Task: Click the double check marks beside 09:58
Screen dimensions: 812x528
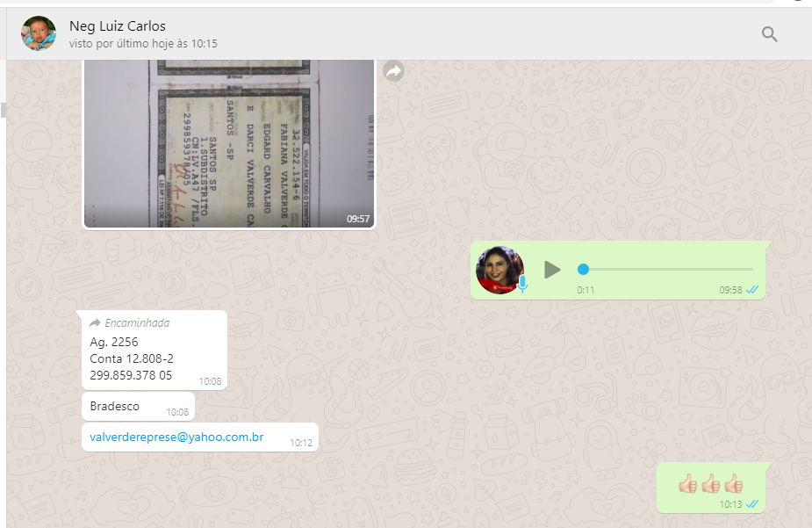Action: (752, 289)
